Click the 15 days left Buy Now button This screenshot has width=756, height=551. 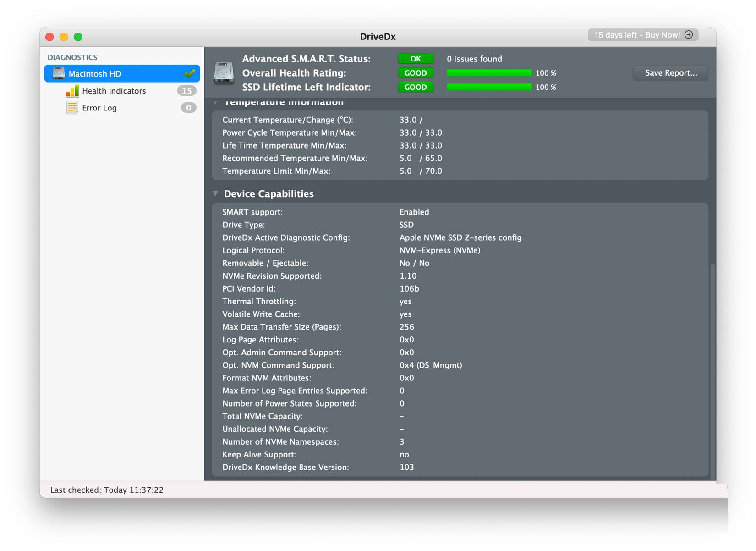(637, 35)
